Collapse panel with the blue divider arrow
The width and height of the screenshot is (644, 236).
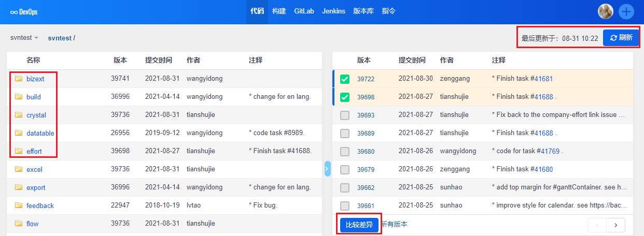coord(327,169)
